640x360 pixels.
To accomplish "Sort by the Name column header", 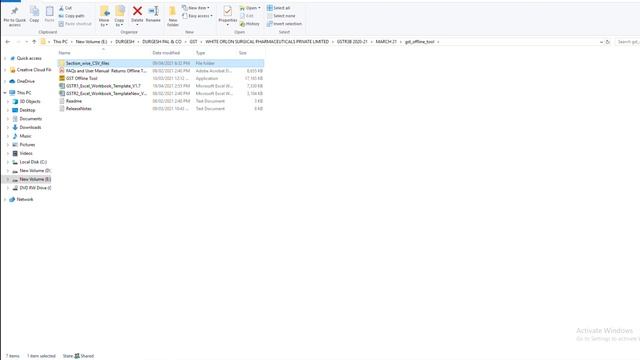I will click(x=64, y=53).
